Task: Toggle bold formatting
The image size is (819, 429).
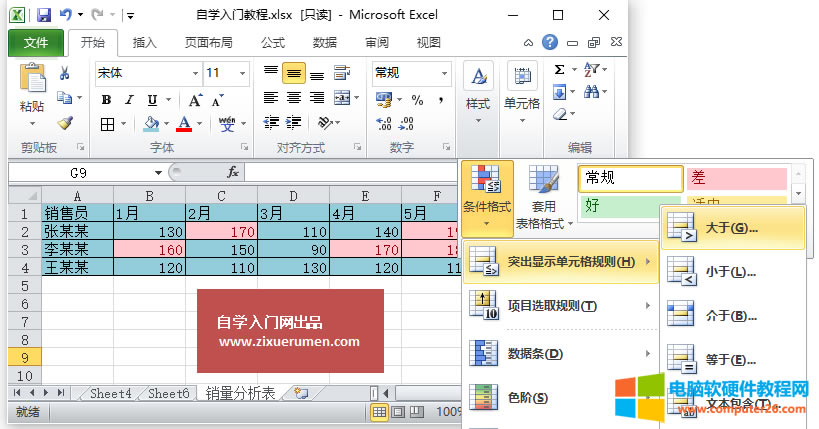Action: click(x=105, y=99)
